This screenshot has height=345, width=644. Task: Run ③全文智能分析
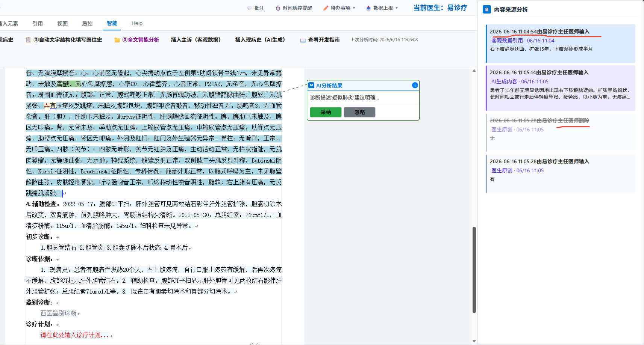pos(141,40)
